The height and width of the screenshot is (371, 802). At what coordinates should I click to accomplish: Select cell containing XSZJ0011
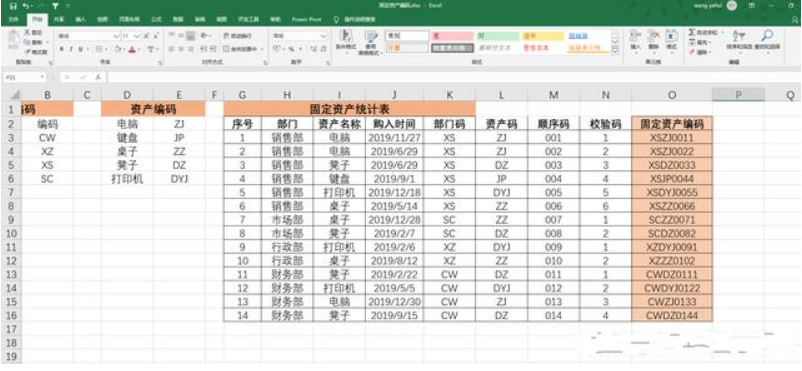(x=672, y=138)
